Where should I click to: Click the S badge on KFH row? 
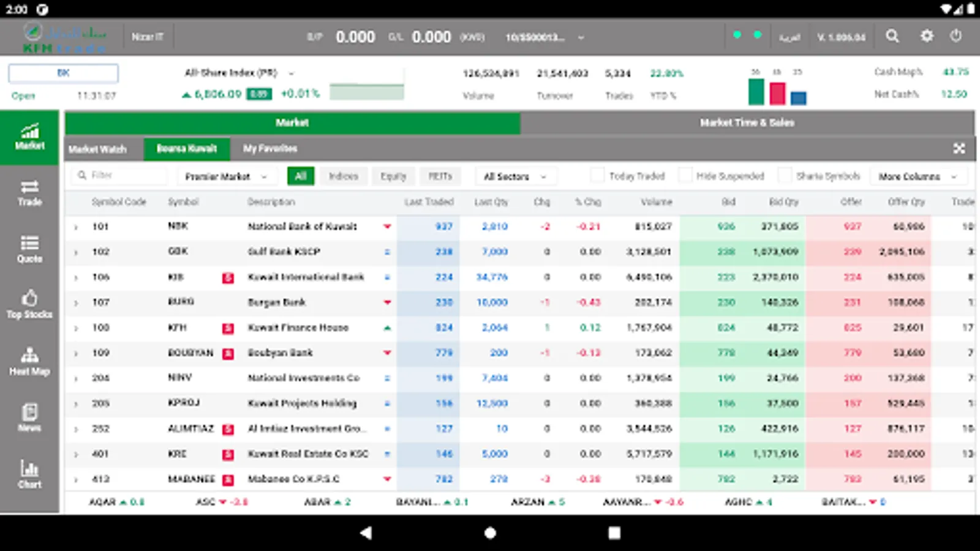228,328
